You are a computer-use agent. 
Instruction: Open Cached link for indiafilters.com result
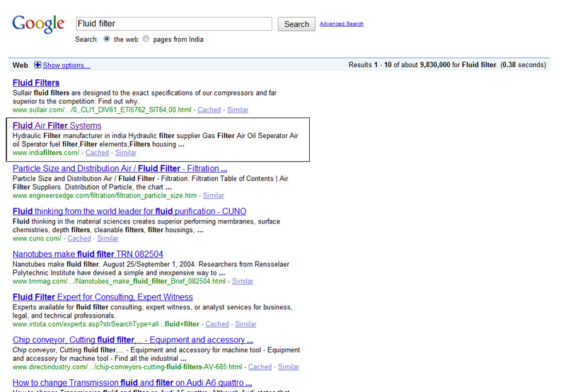pyautogui.click(x=97, y=153)
